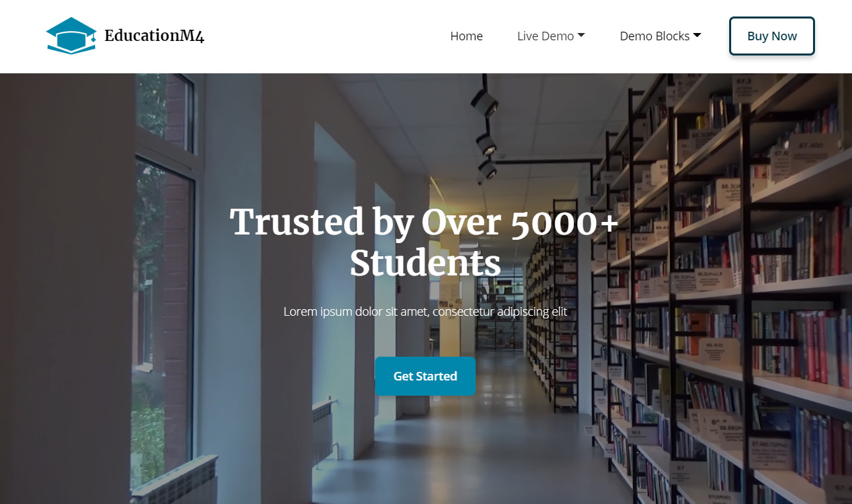Screen dimensions: 852x504
Task: Click the word "consectetur" in the subtitle
Action: tap(463, 311)
